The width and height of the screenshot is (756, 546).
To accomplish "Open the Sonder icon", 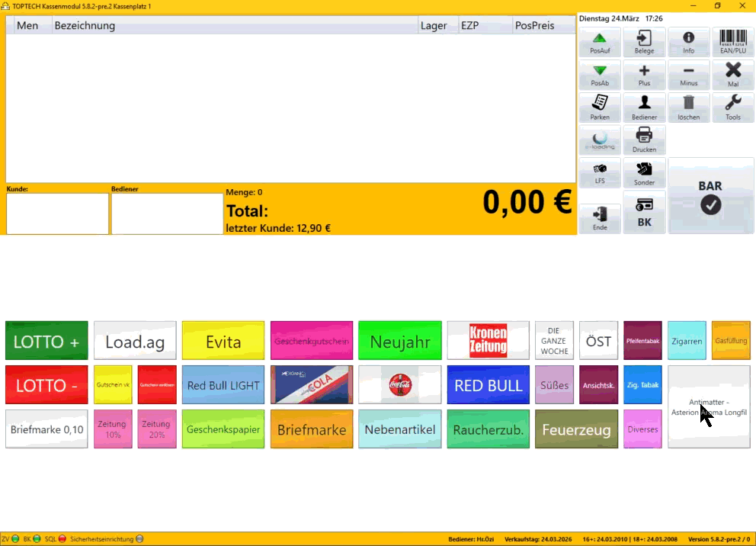I will click(644, 173).
